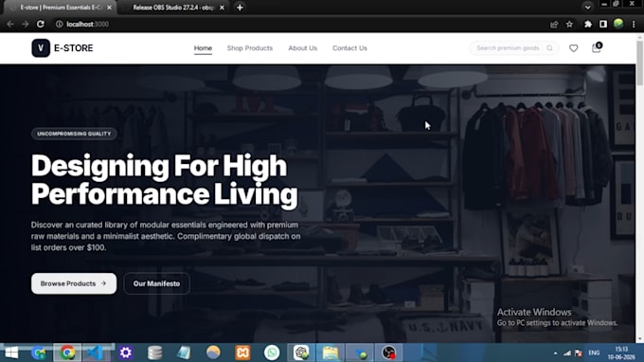Open OBS Studio from the taskbar
The image size is (644, 362).
[388, 353]
